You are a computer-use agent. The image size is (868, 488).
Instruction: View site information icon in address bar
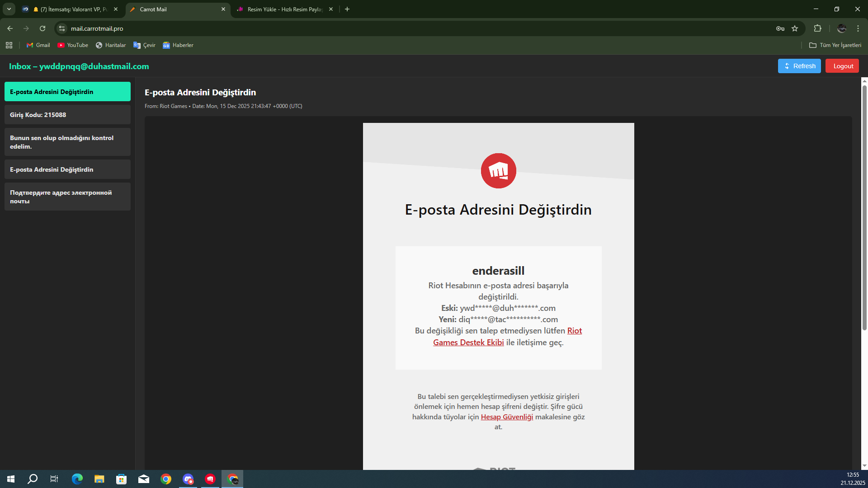(x=62, y=28)
